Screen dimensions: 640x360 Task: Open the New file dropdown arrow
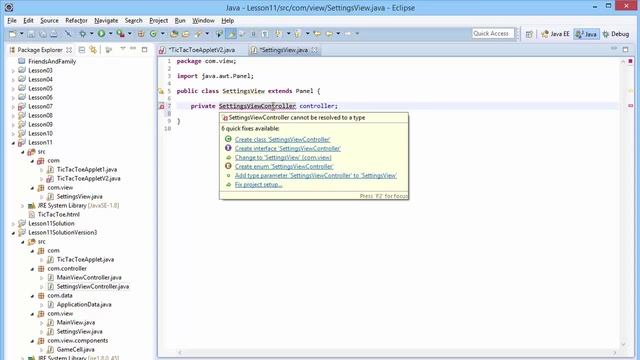click(x=22, y=34)
